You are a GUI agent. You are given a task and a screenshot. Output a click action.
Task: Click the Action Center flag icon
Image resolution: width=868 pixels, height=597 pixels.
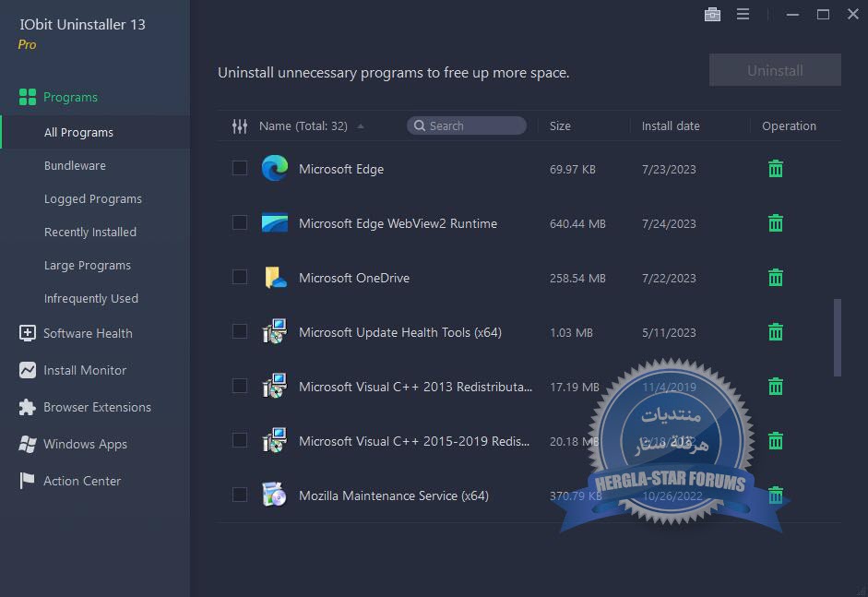[27, 481]
